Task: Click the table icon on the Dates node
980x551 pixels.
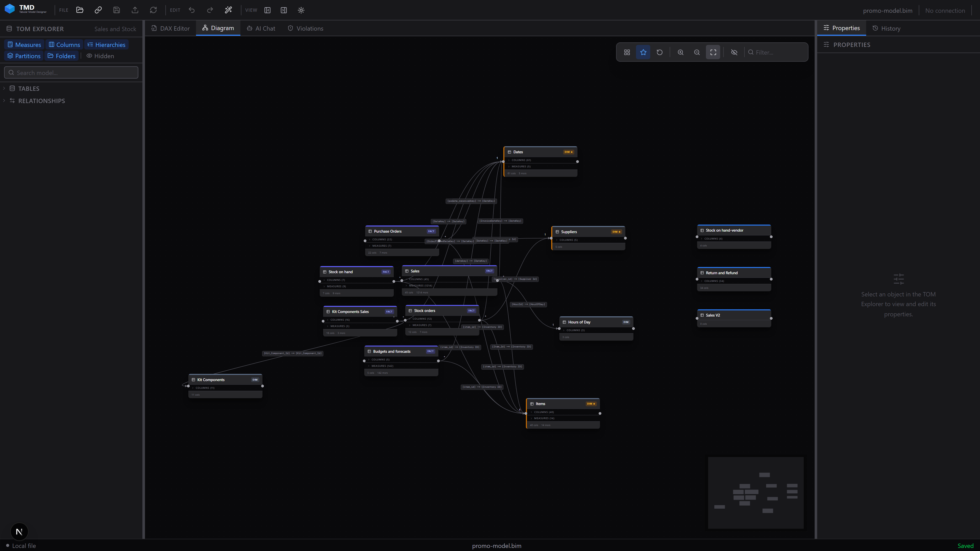Action: click(509, 152)
